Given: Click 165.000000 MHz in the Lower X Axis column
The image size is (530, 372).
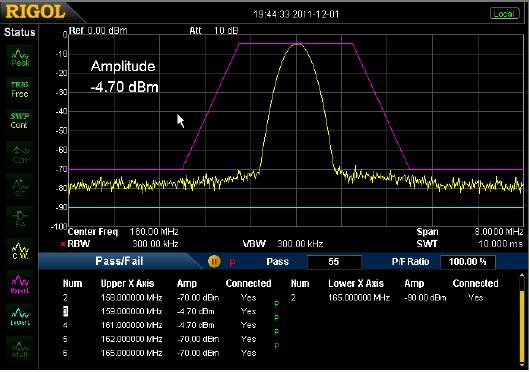Looking at the screenshot, I should click(359, 298).
